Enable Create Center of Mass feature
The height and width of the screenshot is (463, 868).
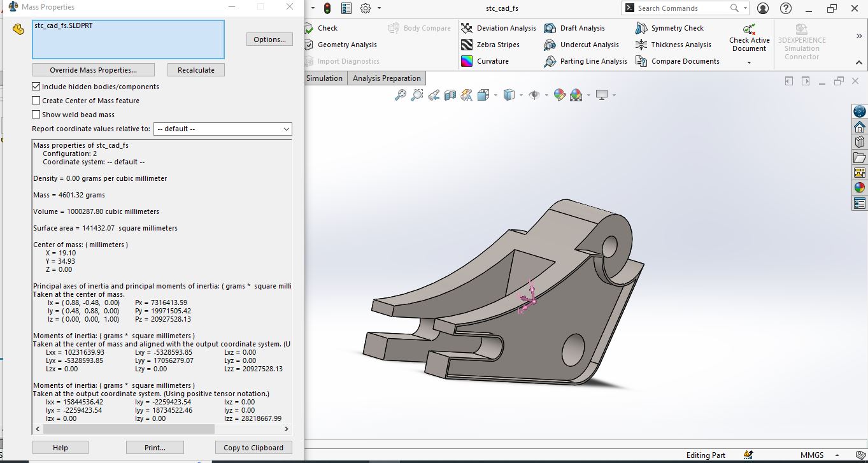pyautogui.click(x=36, y=101)
